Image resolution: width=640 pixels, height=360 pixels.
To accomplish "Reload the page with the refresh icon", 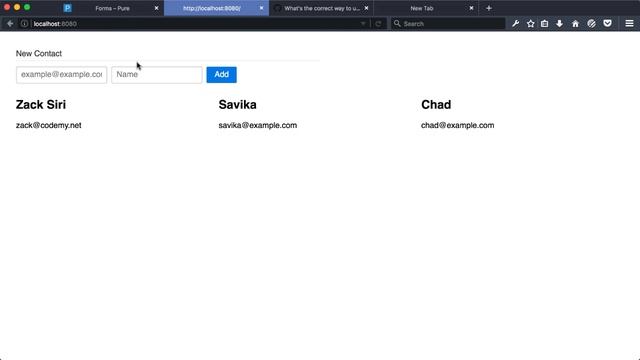I will coord(378,24).
